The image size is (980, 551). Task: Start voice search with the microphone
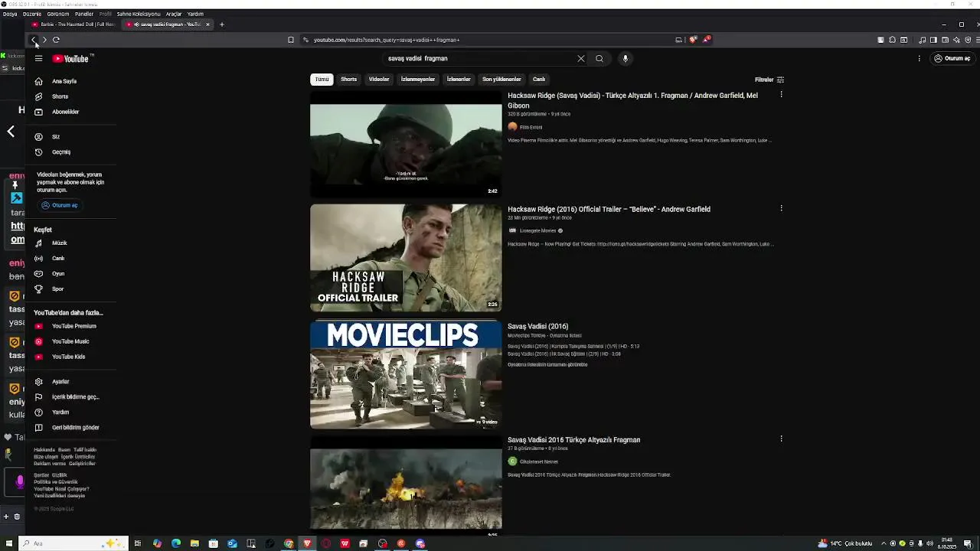click(x=626, y=58)
